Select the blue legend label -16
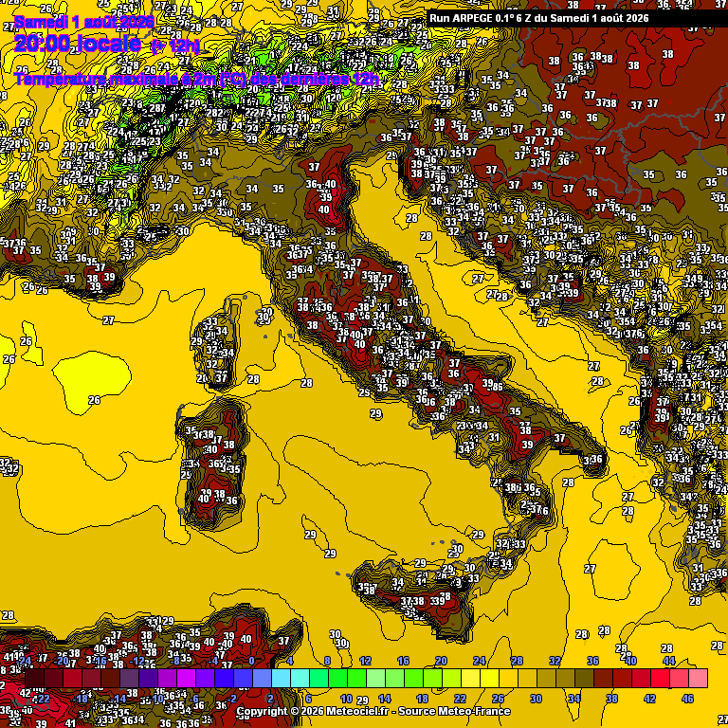Screen dimensions: 728x728 click(99, 661)
